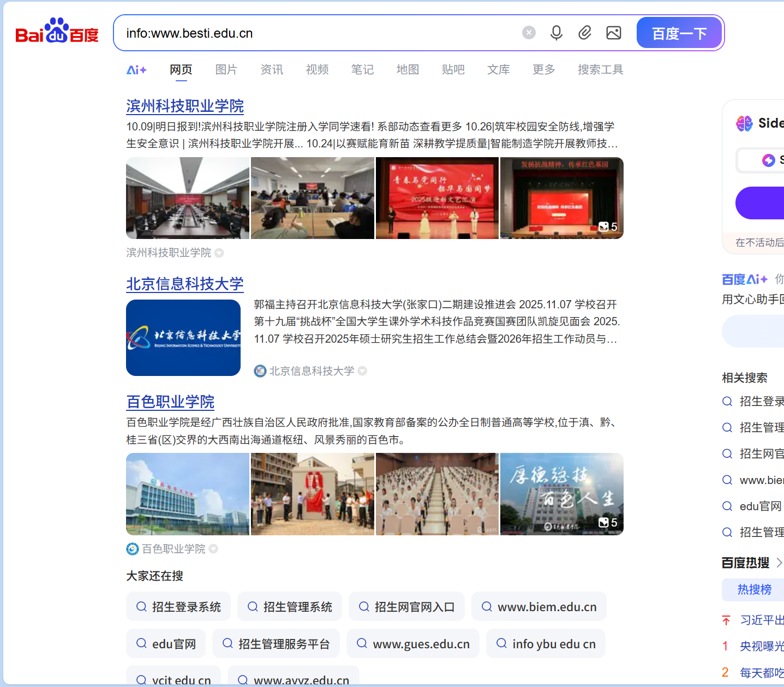The width and height of the screenshot is (784, 687).
Task: Click the Baidu logo
Action: (x=57, y=32)
